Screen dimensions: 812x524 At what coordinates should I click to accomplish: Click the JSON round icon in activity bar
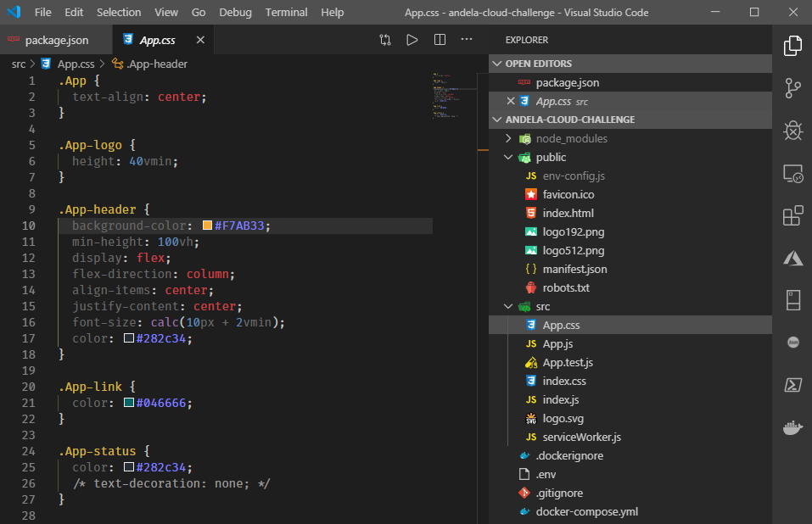click(792, 343)
